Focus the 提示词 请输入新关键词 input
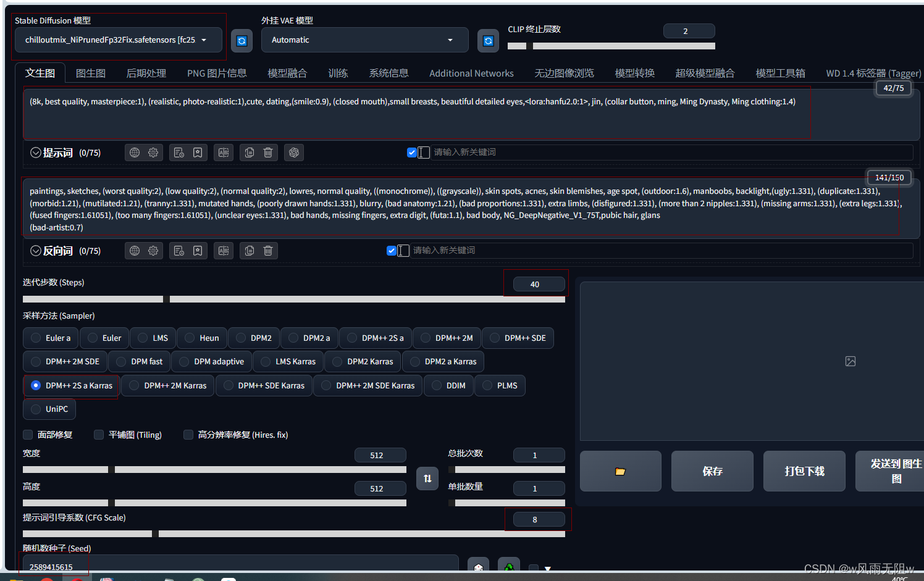924x581 pixels. [x=672, y=153]
